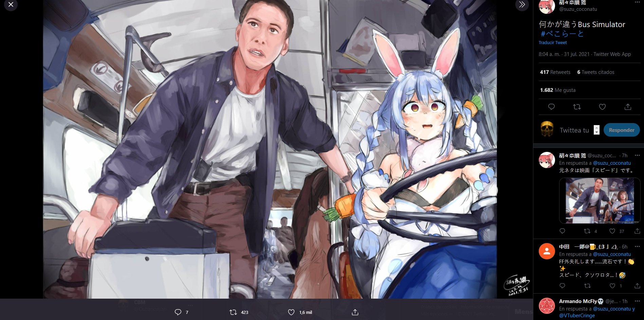
Task: Submit with the Responder button
Action: (x=622, y=130)
